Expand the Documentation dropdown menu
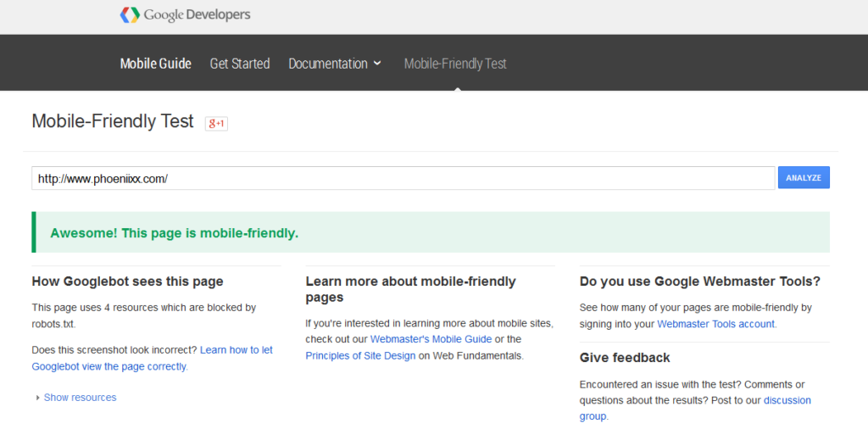868x429 pixels. point(335,64)
